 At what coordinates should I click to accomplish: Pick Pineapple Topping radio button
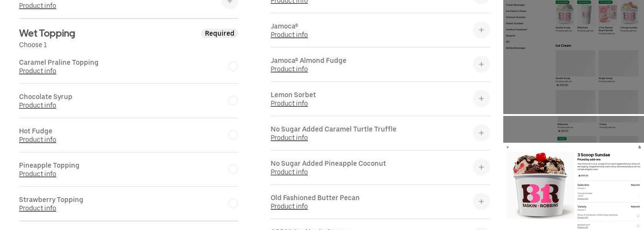[233, 169]
